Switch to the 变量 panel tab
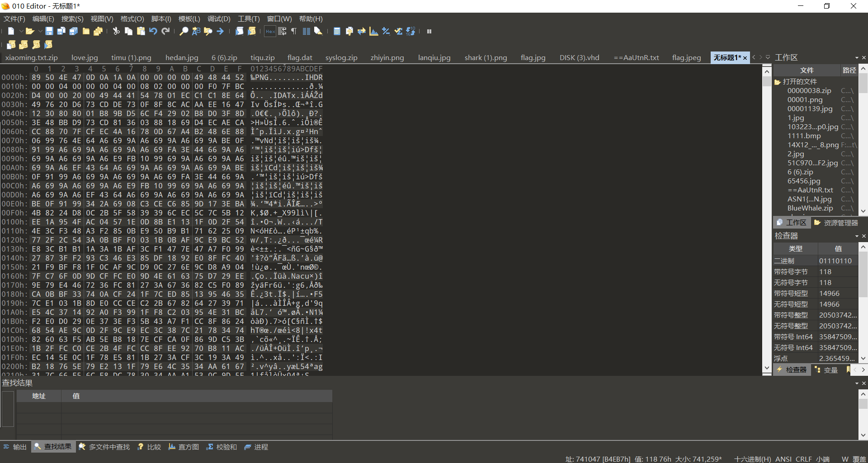The height and width of the screenshot is (463, 868). [826, 370]
